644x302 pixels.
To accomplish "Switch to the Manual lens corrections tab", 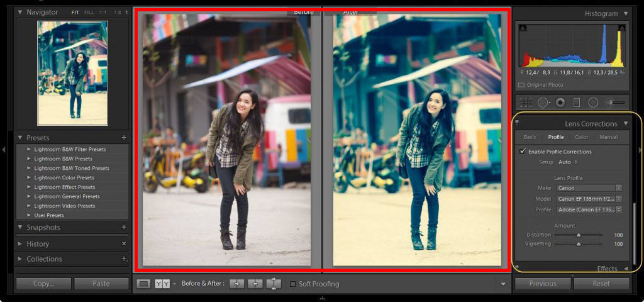I will click(x=608, y=137).
